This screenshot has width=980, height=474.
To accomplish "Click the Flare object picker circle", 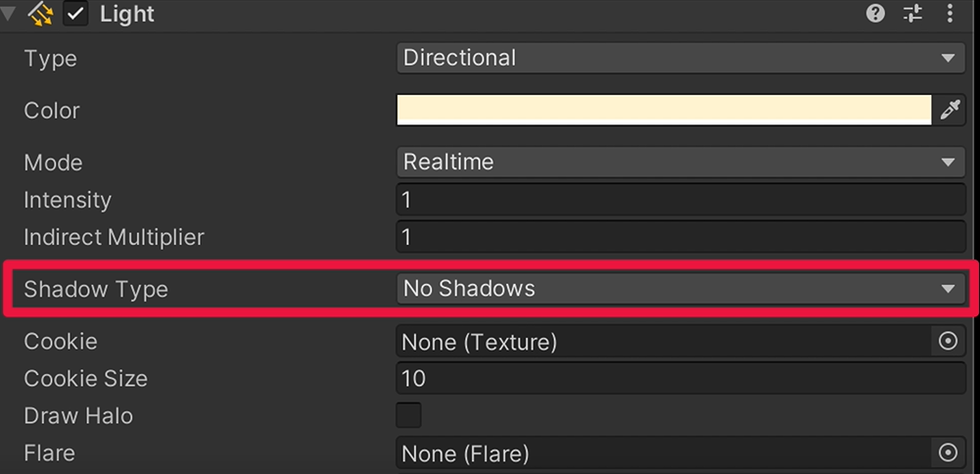I will [948, 452].
